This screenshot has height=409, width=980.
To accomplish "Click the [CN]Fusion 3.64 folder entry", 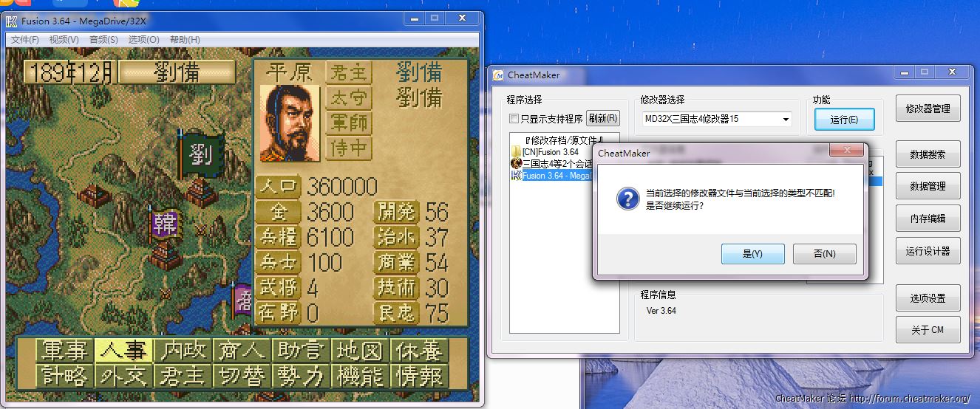I will 550,152.
